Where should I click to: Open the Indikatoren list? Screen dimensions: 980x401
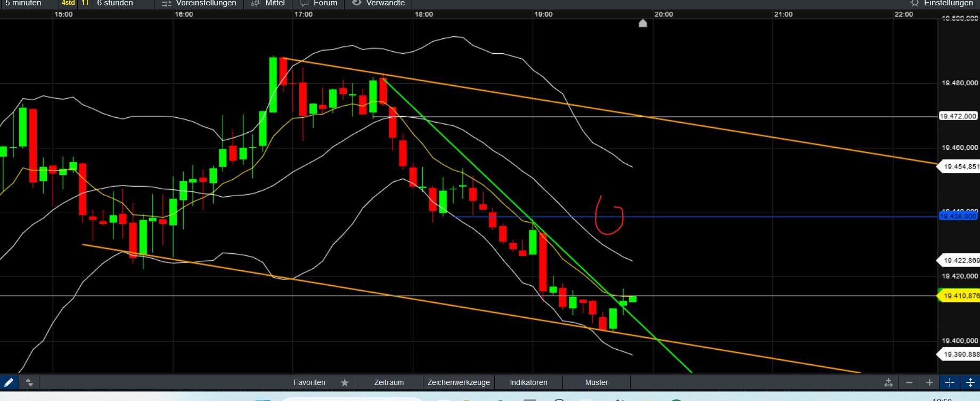click(x=528, y=382)
